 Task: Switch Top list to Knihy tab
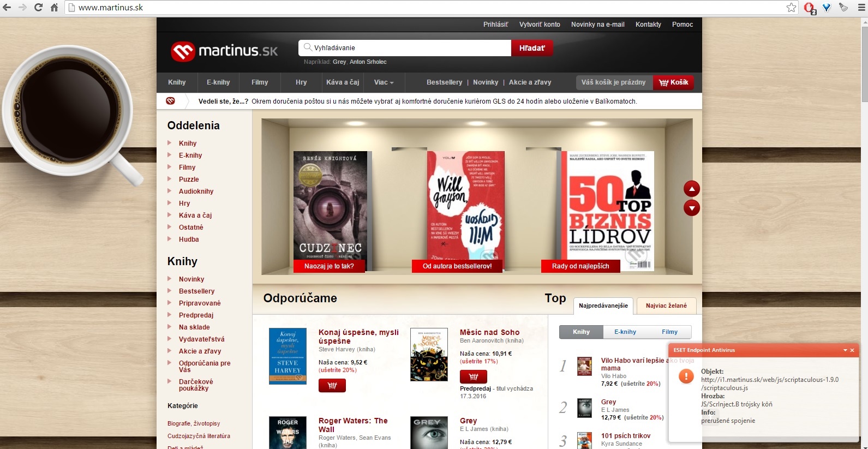pyautogui.click(x=582, y=332)
